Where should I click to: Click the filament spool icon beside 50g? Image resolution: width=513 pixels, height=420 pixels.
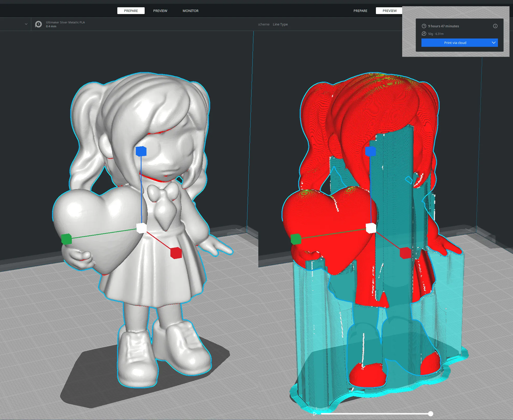[x=424, y=34]
